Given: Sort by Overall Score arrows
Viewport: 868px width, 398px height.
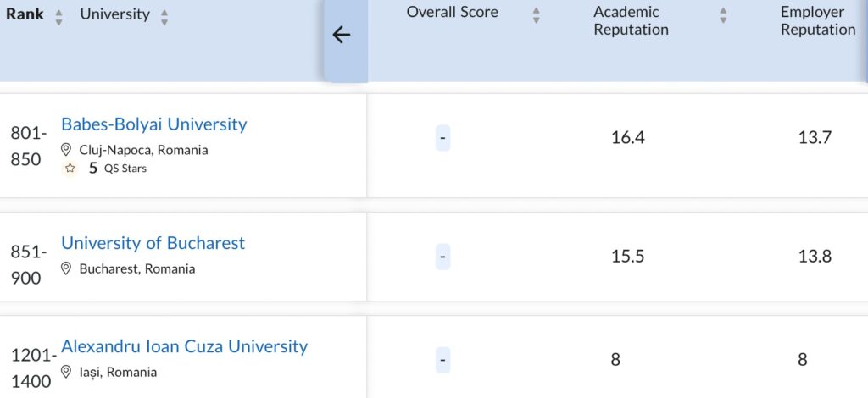Looking at the screenshot, I should point(536,15).
